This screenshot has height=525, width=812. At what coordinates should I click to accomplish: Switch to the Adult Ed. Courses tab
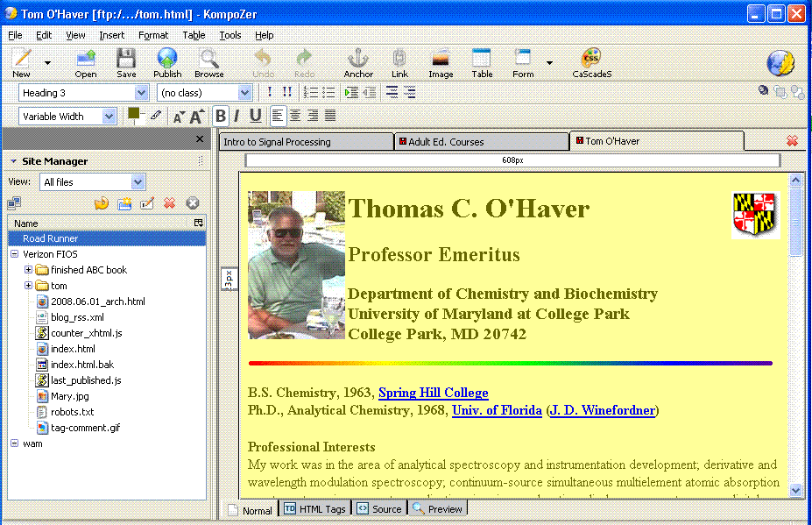click(x=482, y=141)
